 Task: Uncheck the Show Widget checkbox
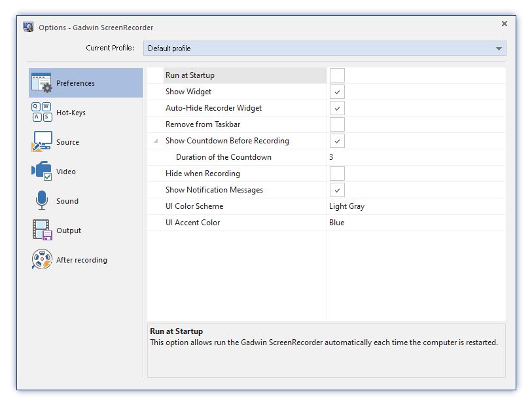click(x=337, y=92)
